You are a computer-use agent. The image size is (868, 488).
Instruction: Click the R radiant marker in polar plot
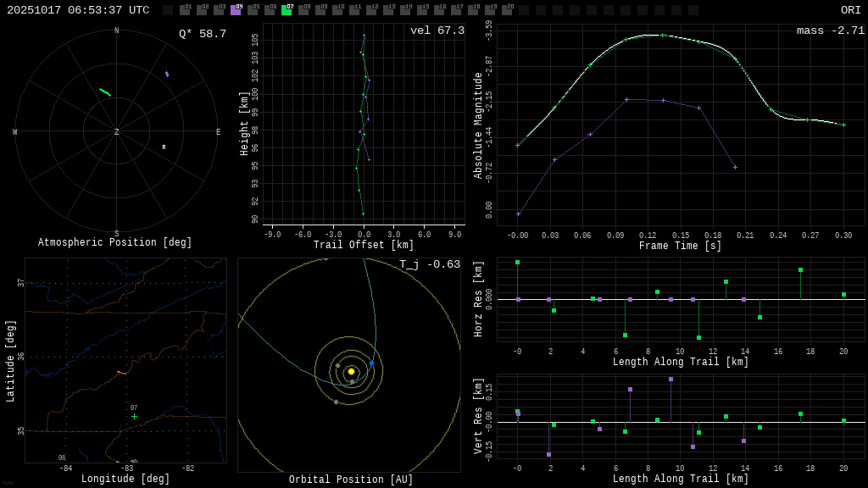pos(164,147)
